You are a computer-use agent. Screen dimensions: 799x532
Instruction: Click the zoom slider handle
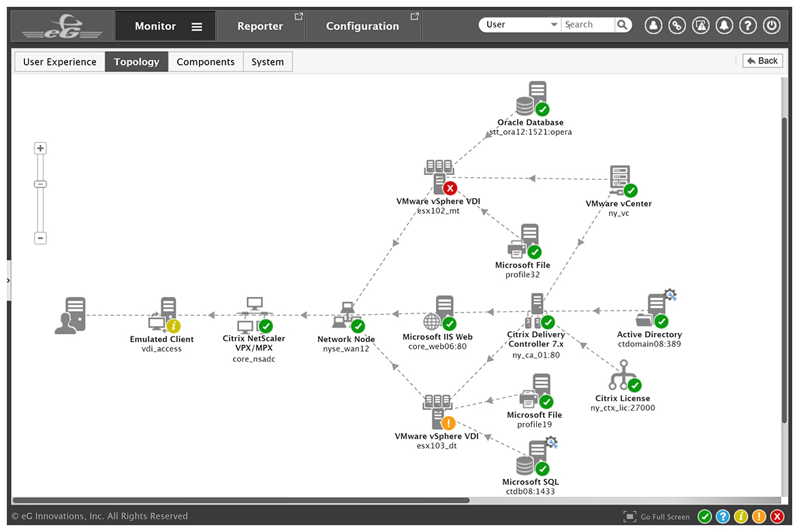point(40,184)
